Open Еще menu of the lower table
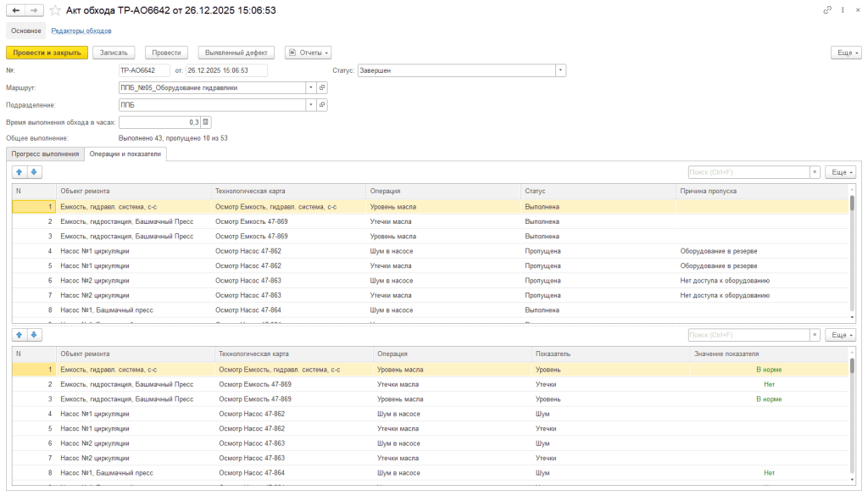The width and height of the screenshot is (868, 496). (840, 335)
